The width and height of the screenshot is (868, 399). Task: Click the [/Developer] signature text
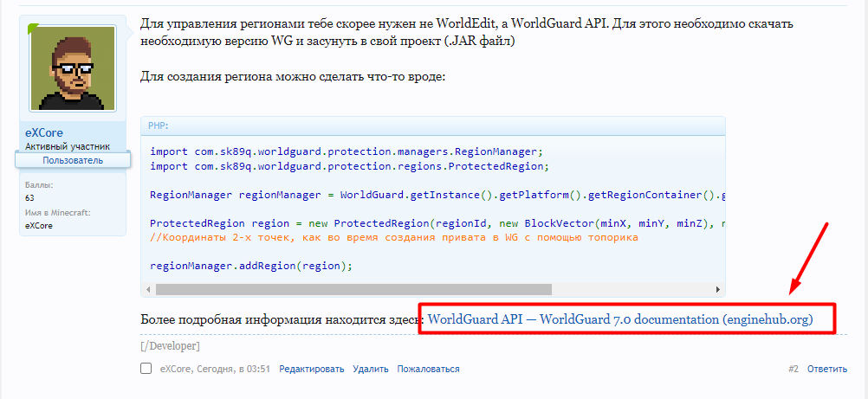click(x=170, y=346)
